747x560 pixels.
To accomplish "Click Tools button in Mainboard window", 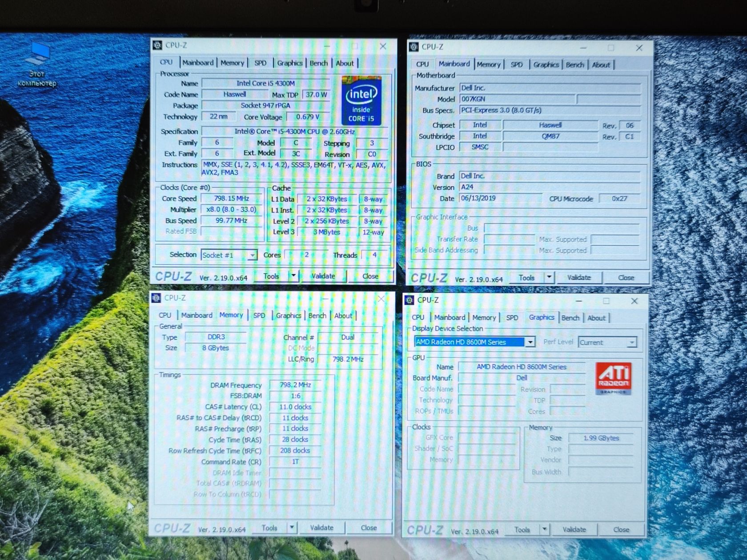I will tap(526, 277).
